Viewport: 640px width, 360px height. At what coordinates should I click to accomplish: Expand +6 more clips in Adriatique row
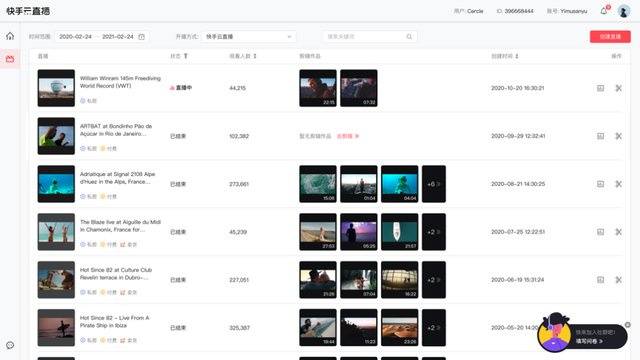(433, 184)
